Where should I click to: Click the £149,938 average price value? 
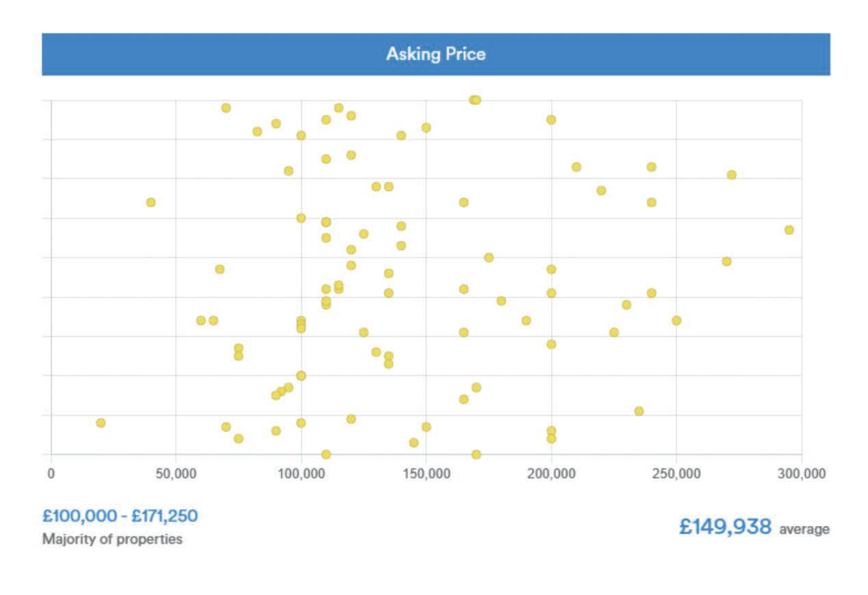[725, 527]
